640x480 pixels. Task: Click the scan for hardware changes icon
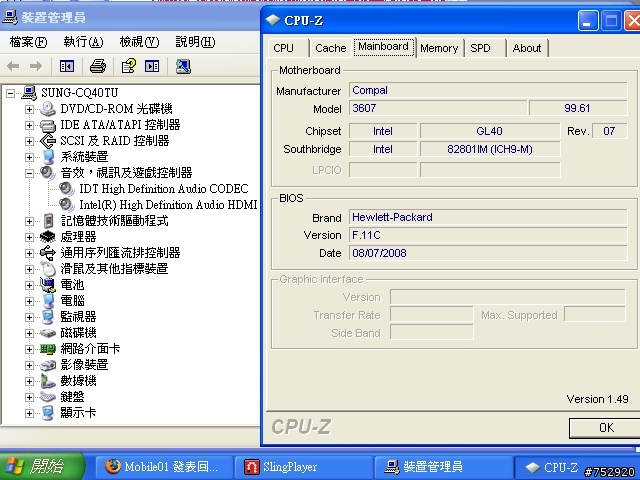tap(183, 66)
